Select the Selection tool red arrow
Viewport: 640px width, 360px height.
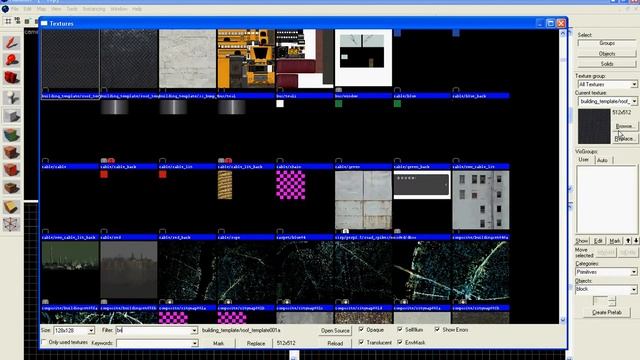11,42
